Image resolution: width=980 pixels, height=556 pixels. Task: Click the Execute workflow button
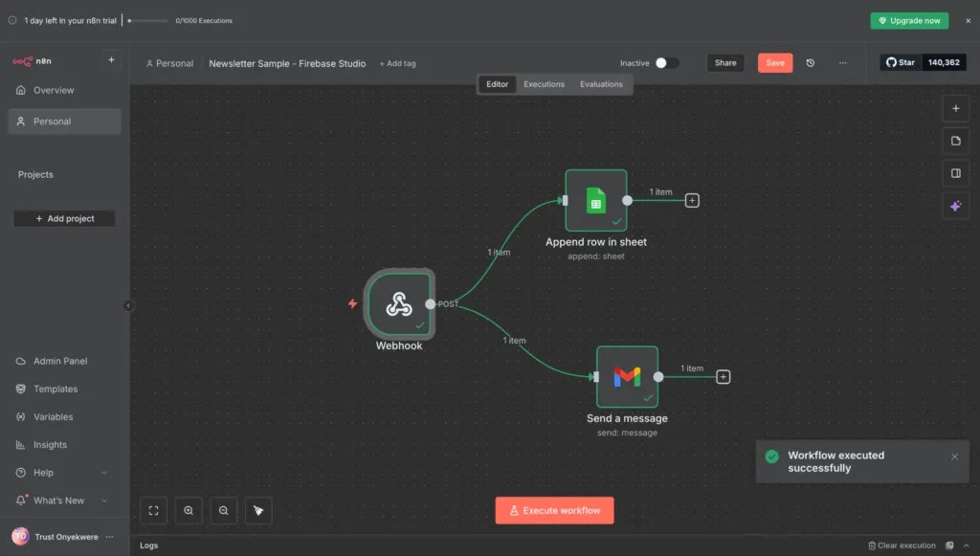554,510
